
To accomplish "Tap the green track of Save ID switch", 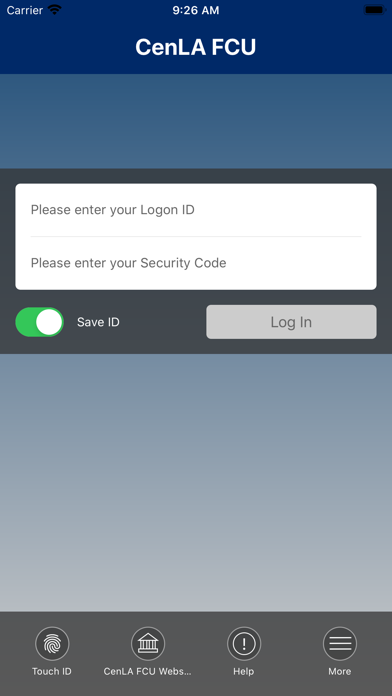I will click(x=25, y=322).
